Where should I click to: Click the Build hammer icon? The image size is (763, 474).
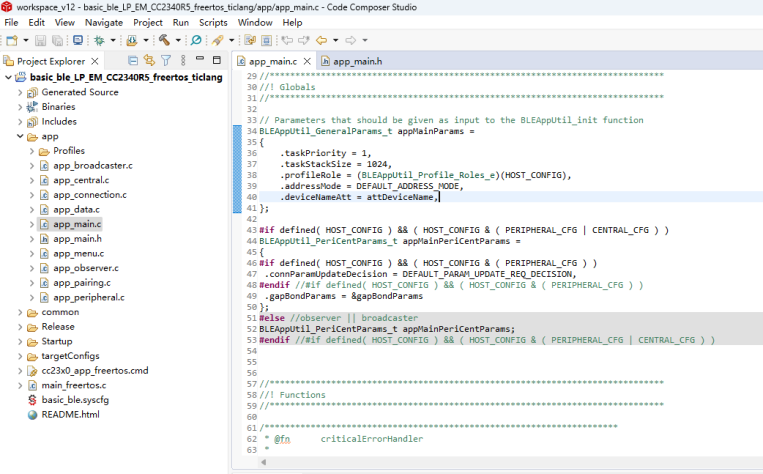coord(163,41)
